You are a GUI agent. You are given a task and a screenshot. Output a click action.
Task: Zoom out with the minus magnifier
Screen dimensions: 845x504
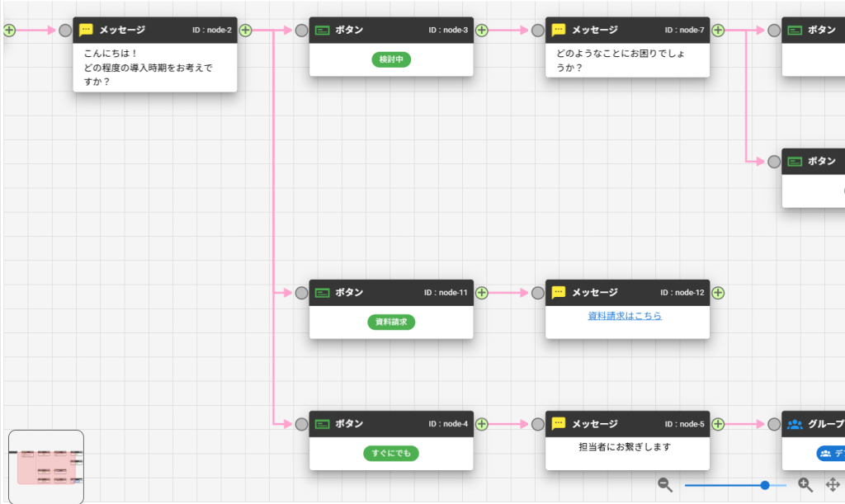pos(665,485)
